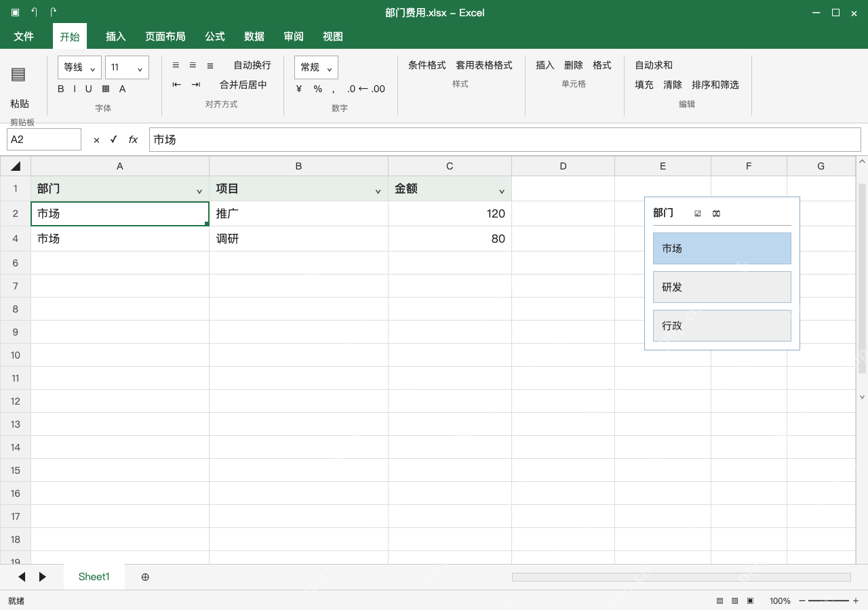Click the zoom slider in status bar
The image size is (868, 610).
[x=829, y=601]
